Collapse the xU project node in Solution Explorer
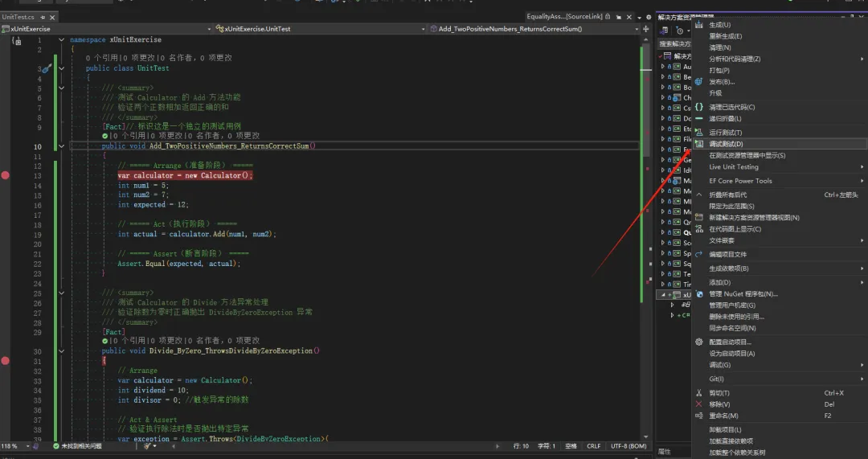Viewport: 868px width, 459px height. 662,295
